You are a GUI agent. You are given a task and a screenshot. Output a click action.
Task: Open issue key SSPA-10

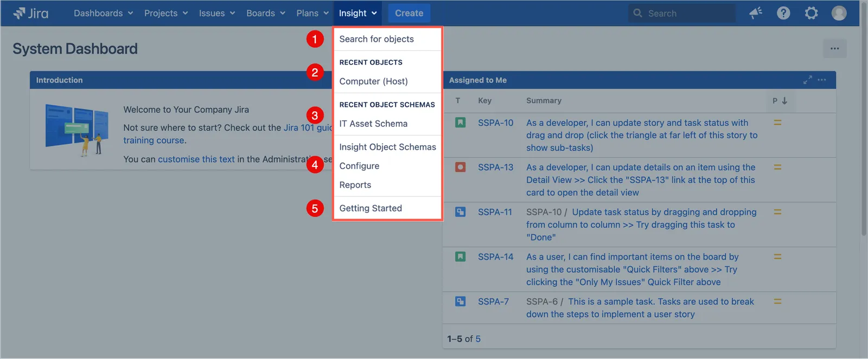(495, 123)
